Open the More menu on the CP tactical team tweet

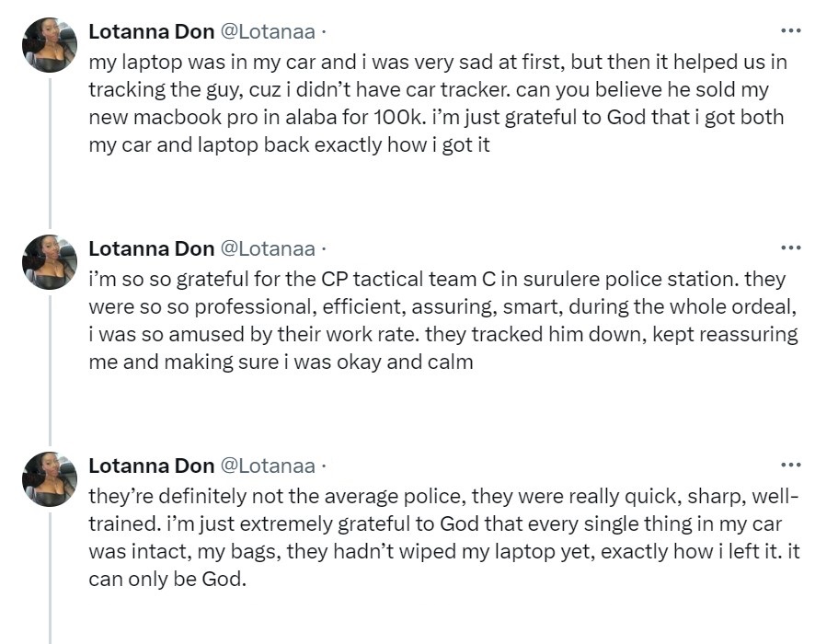790,247
